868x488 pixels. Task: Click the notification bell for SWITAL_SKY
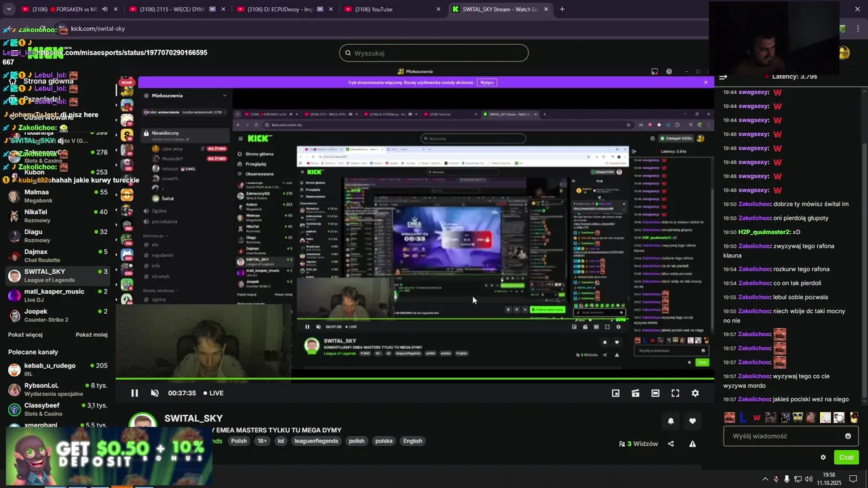671,421
